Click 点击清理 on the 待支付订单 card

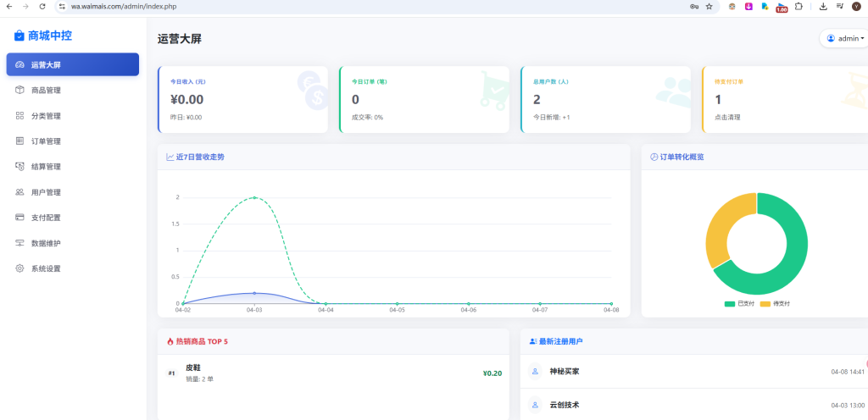click(x=727, y=117)
